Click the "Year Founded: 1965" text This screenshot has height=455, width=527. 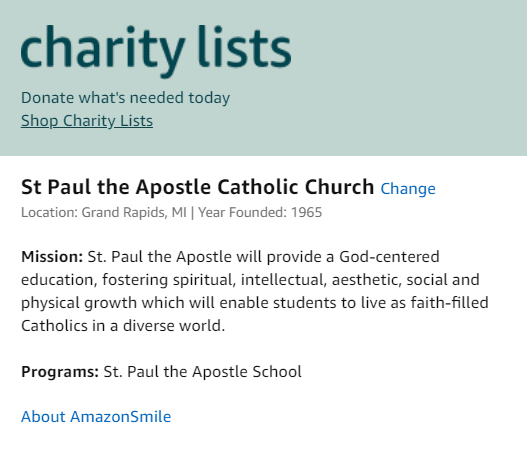click(x=260, y=213)
